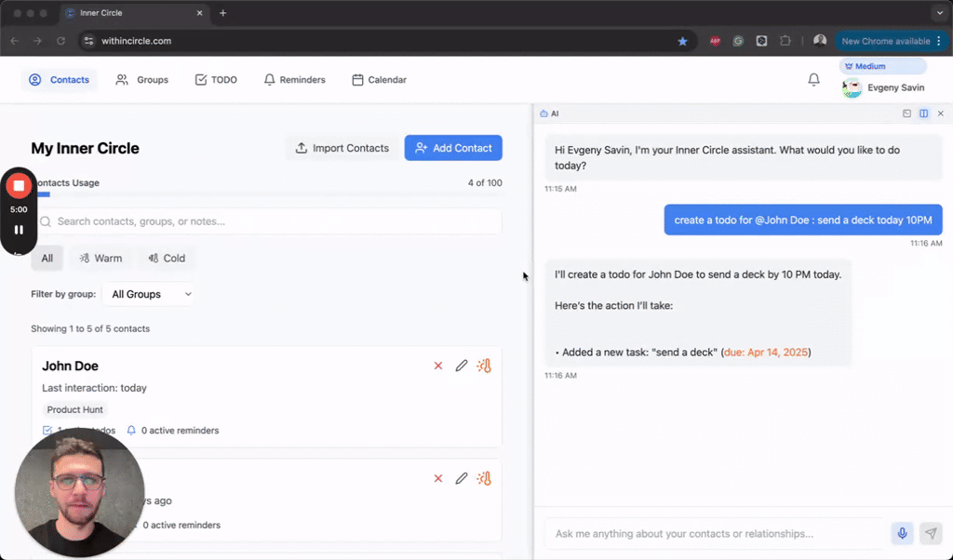
Task: Click John Doe active reminders bell
Action: [131, 430]
